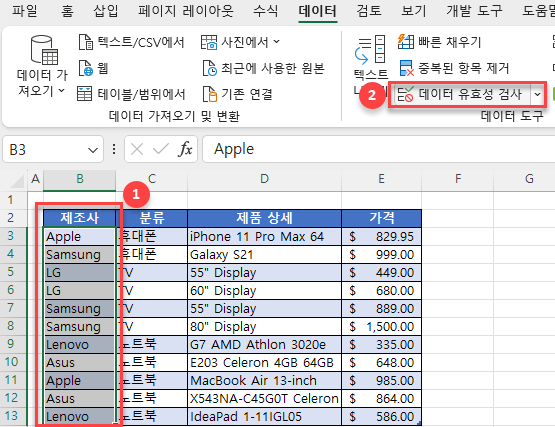Select cell G7 AMD Athlon 3020e
Image resolution: width=555 pixels, height=427 pixels.
(264, 345)
